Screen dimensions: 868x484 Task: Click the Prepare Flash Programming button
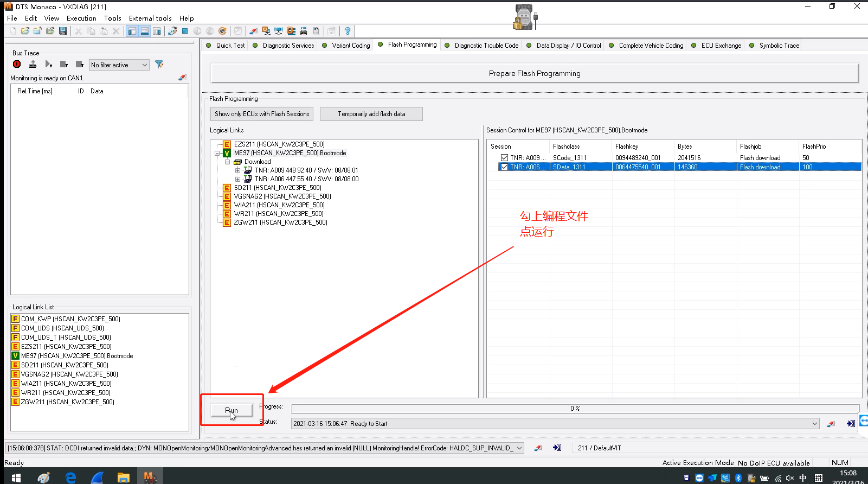coord(535,73)
